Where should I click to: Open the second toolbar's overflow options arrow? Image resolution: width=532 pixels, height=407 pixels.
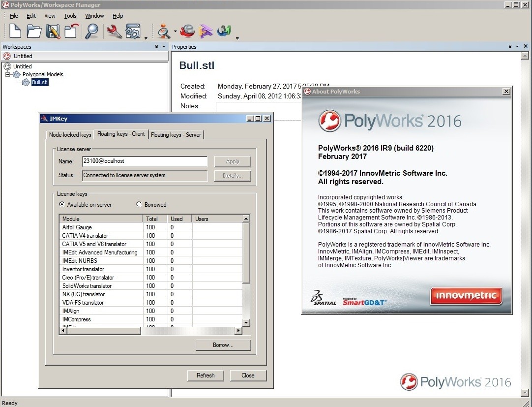tap(237, 38)
